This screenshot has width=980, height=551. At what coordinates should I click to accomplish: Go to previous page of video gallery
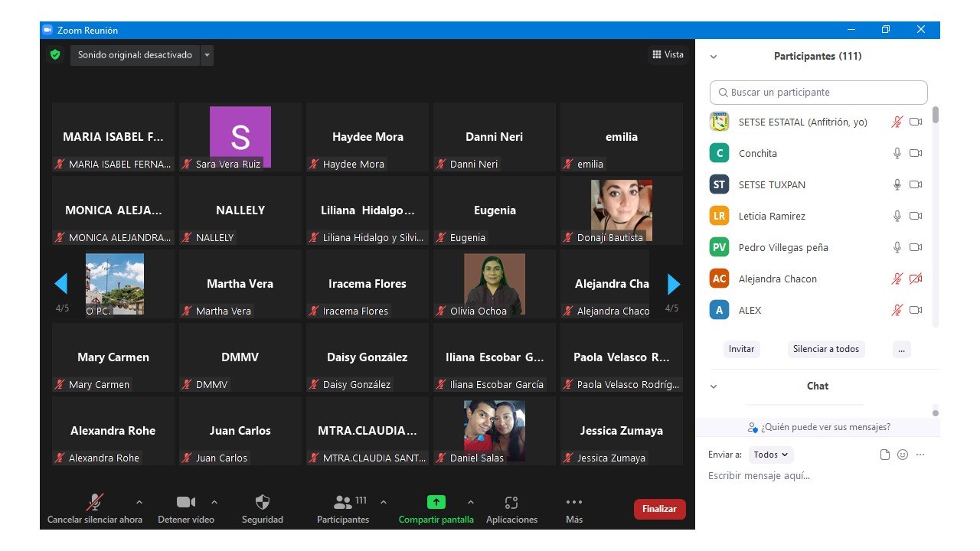(x=61, y=285)
